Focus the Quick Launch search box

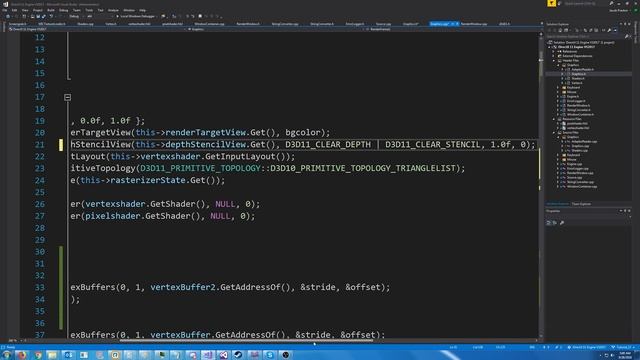pyautogui.click(x=584, y=3)
